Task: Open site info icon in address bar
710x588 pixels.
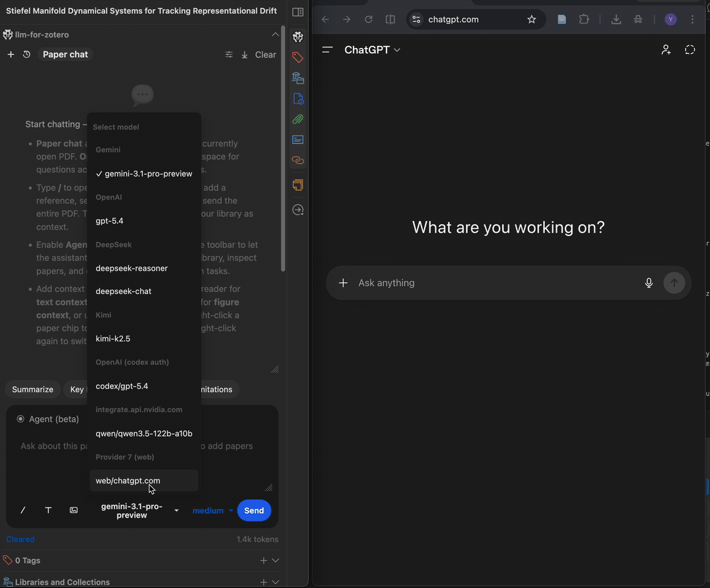Action: pyautogui.click(x=416, y=20)
